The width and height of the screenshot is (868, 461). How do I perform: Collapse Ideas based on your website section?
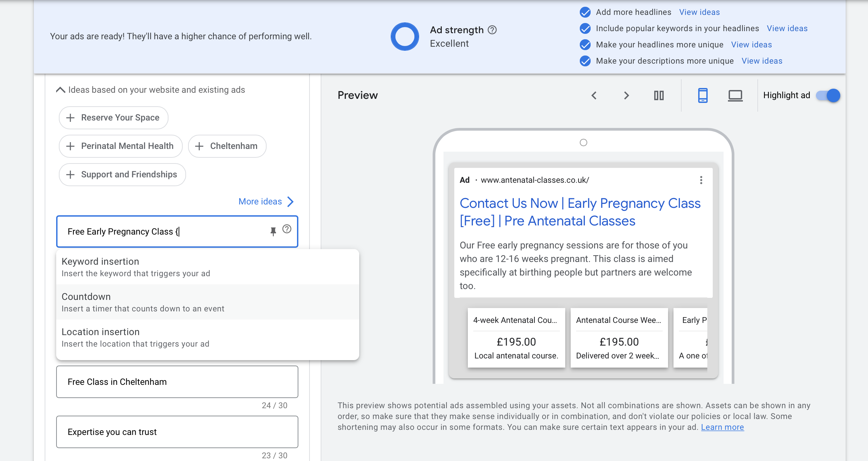(61, 90)
